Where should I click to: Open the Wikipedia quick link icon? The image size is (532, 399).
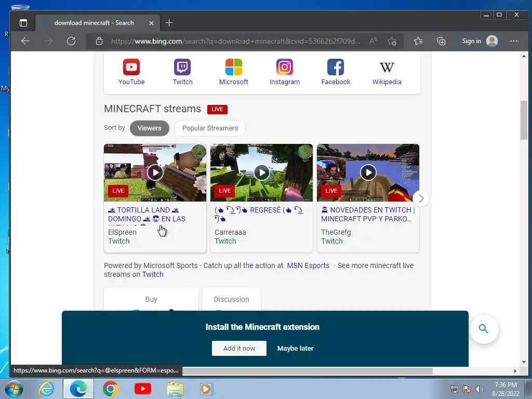[387, 67]
